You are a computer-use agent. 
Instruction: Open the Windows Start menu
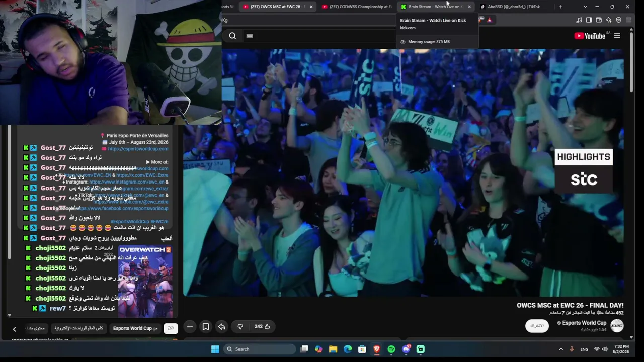pos(215,349)
